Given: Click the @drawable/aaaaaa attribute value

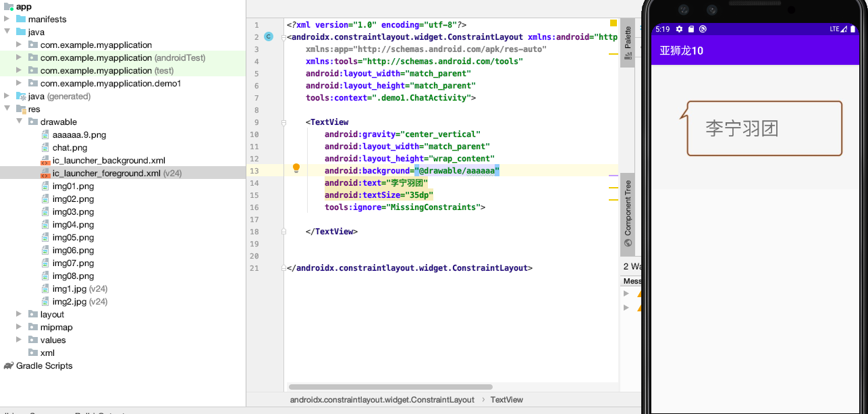Looking at the screenshot, I should 457,171.
